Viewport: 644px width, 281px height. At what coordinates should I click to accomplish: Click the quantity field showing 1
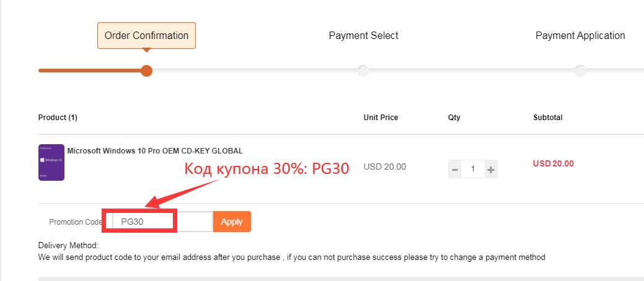point(473,169)
